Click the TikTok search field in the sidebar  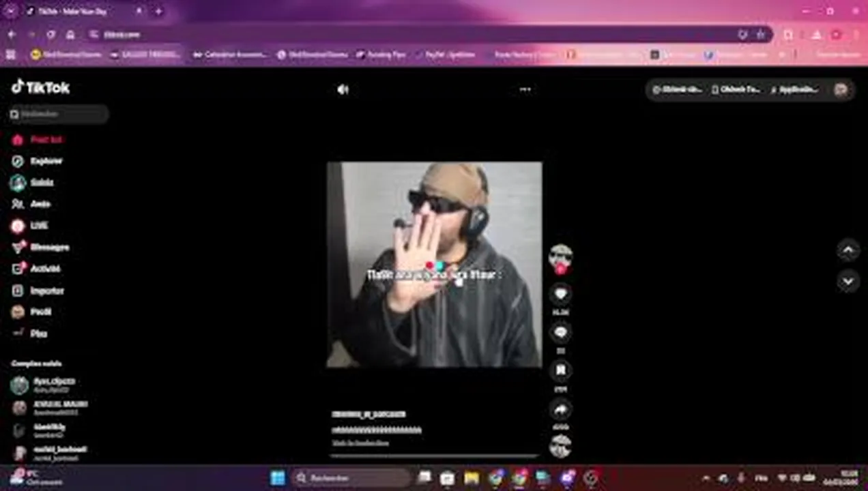[x=59, y=114]
